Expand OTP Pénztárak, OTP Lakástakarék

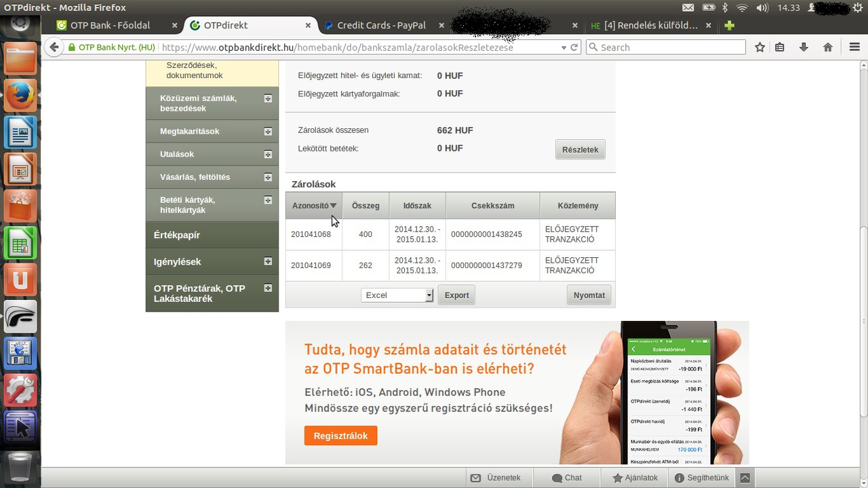coord(268,288)
